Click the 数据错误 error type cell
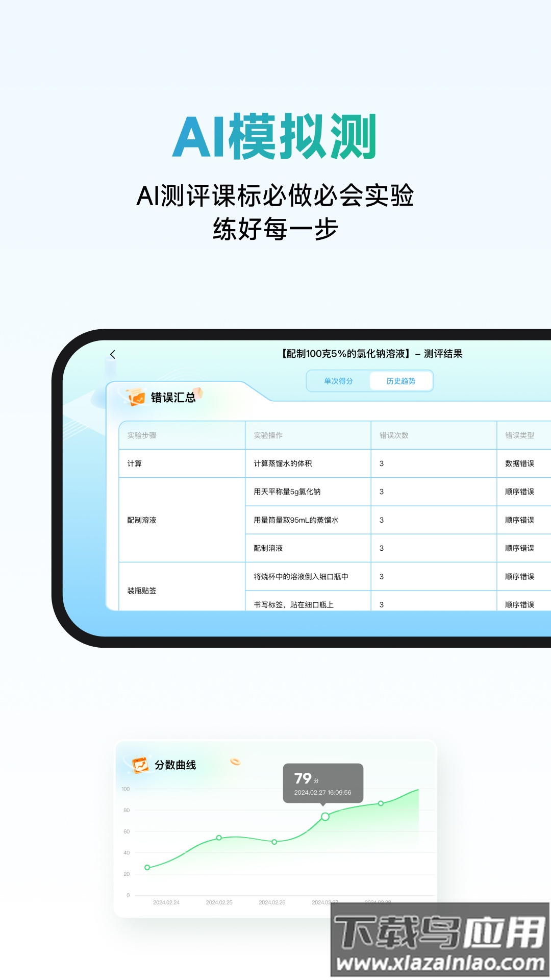This screenshot has height=980, width=551. coord(519,463)
